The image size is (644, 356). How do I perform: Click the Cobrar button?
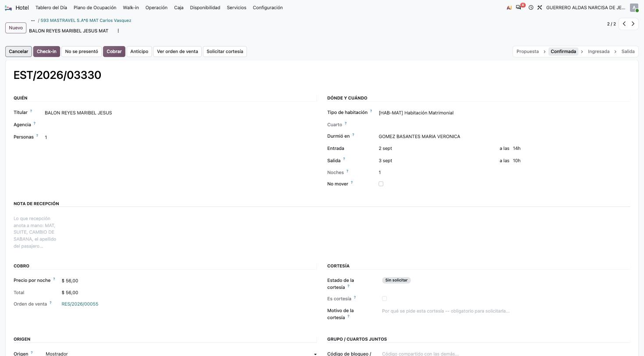tap(114, 52)
